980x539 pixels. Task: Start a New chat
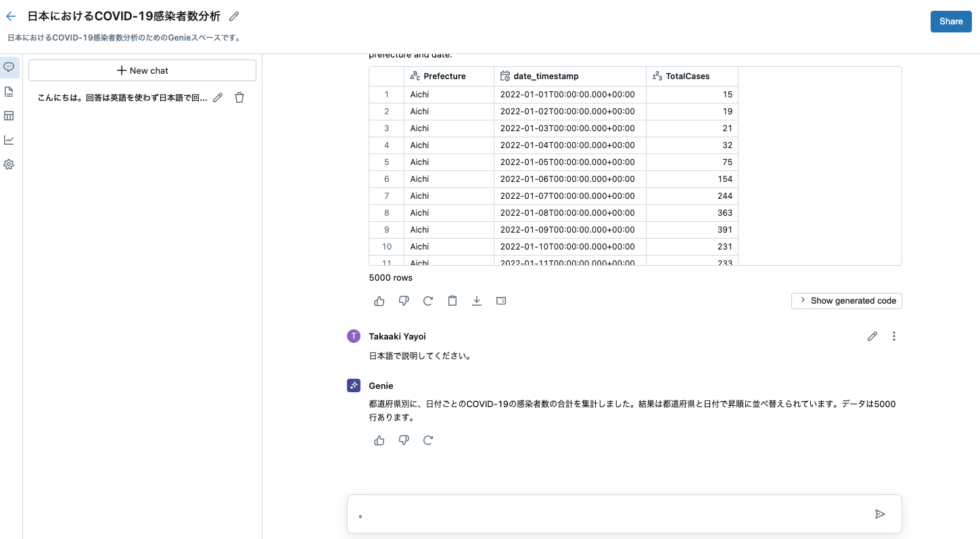142,70
